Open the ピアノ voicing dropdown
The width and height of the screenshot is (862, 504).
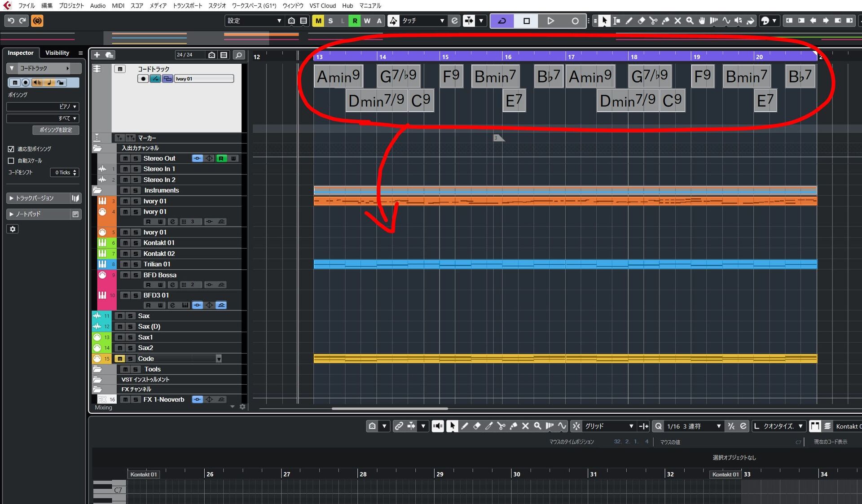[43, 107]
